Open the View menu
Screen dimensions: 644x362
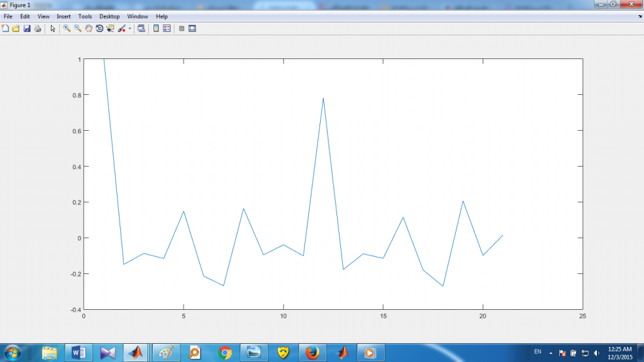click(43, 16)
